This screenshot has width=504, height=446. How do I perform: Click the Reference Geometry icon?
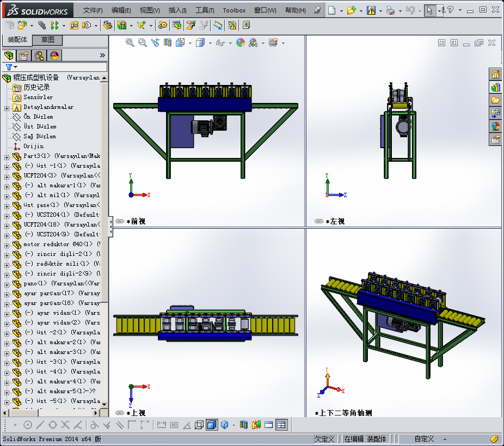click(142, 25)
